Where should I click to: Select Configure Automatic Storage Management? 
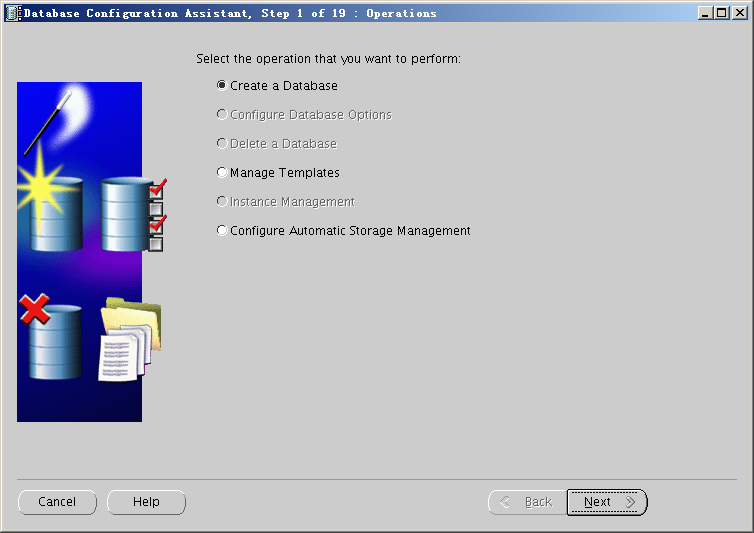coord(222,231)
